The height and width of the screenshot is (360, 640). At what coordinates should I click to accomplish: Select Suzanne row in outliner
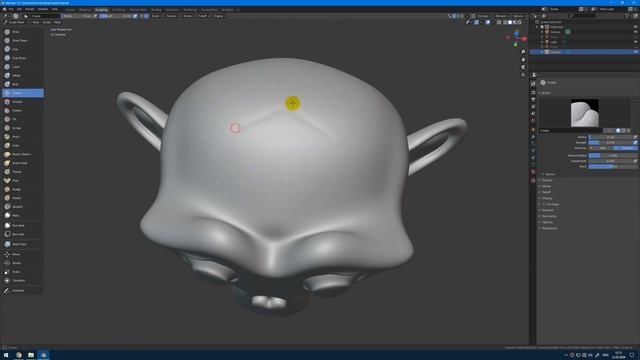[584, 52]
